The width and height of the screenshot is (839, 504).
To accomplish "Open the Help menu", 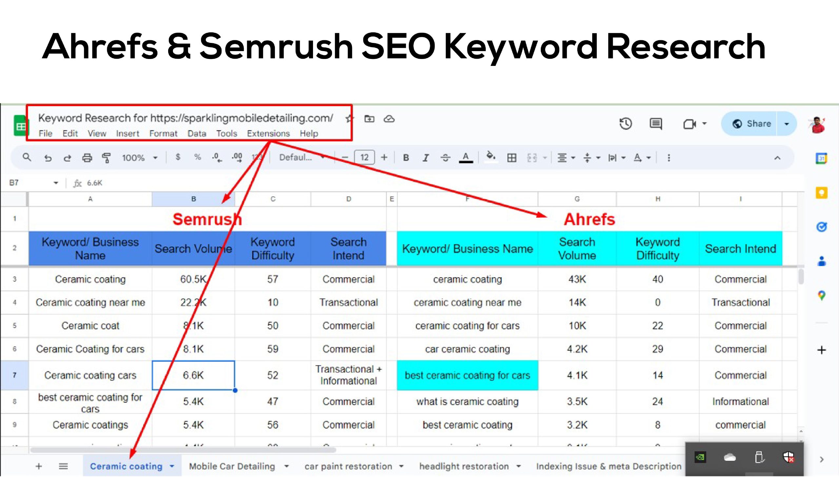I will (309, 133).
